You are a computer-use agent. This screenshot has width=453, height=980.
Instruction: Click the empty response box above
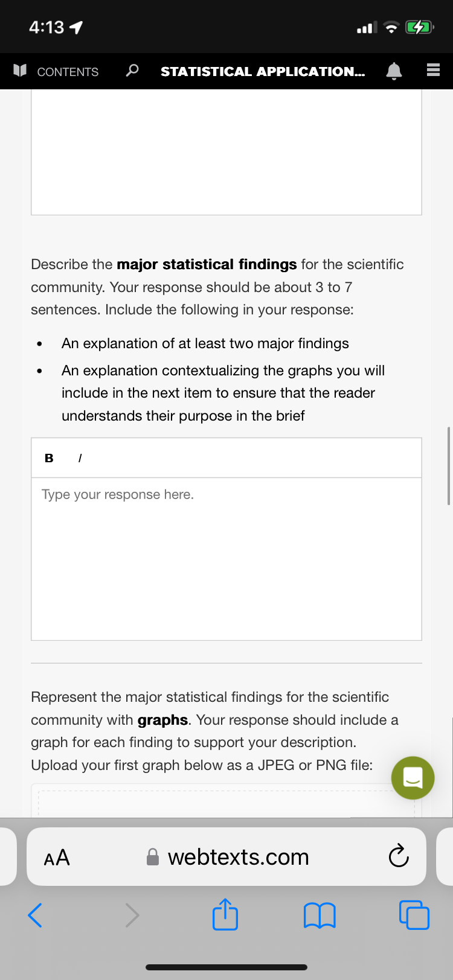point(226,152)
